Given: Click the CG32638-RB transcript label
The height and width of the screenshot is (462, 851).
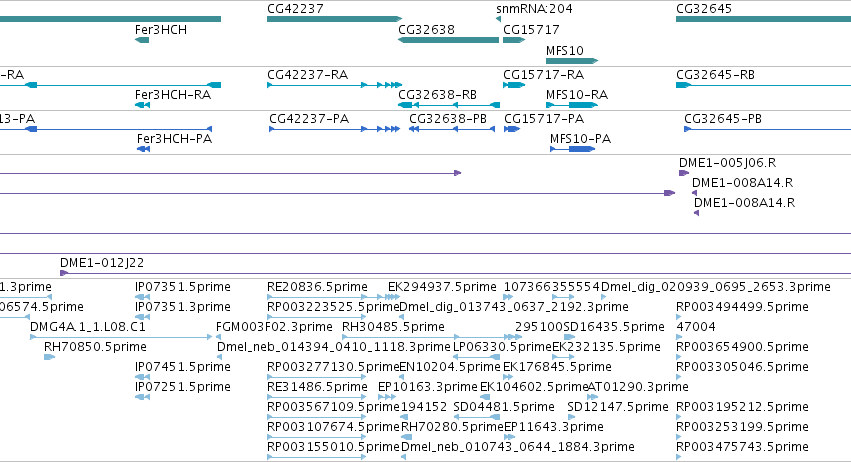Looking at the screenshot, I should pyautogui.click(x=437, y=95).
